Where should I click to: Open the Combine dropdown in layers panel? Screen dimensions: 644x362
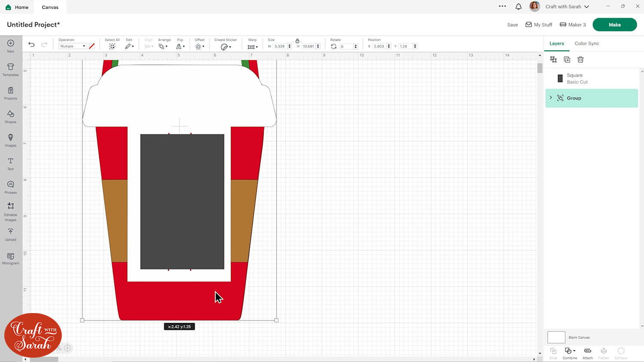(x=570, y=351)
